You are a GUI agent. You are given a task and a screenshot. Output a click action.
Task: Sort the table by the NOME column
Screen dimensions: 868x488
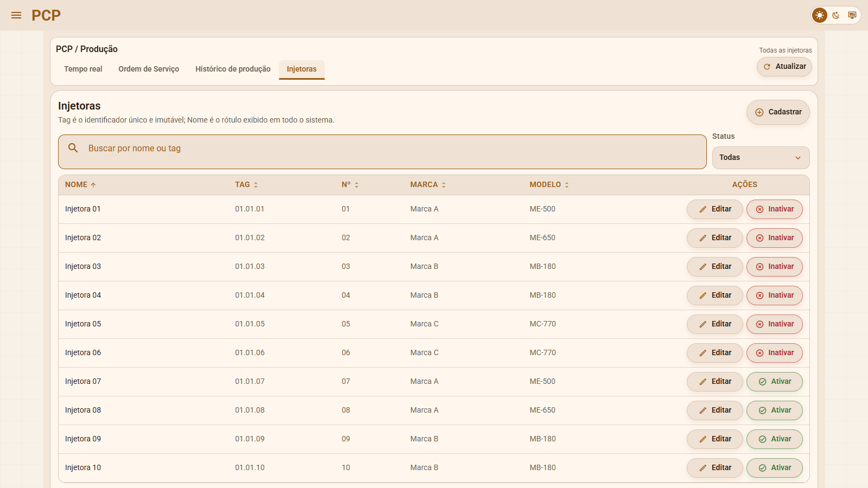(80, 185)
